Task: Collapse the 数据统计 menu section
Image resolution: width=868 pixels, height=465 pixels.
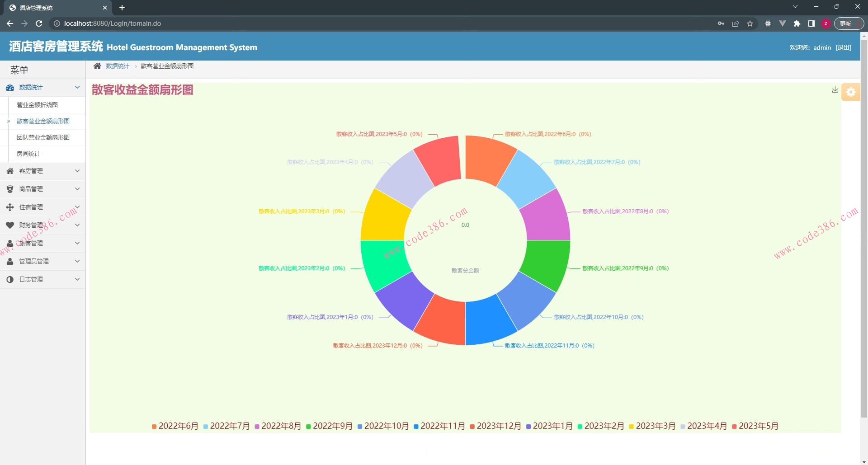Action: tap(42, 88)
